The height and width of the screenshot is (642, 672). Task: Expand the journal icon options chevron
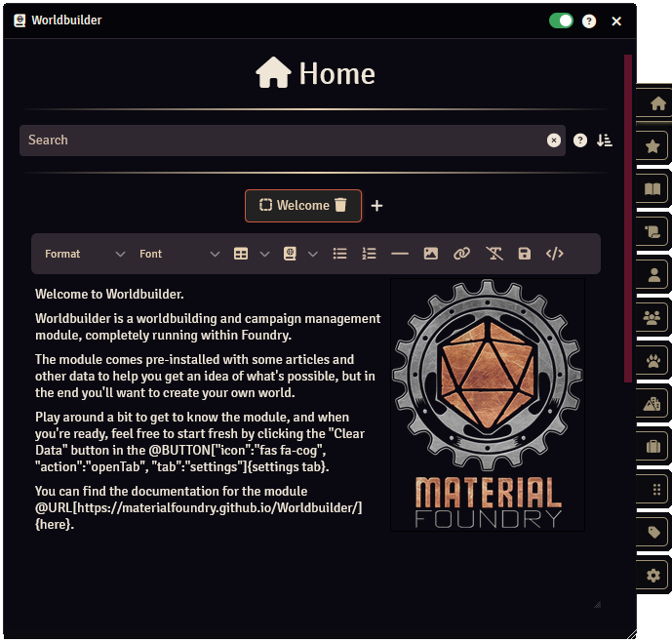tap(313, 254)
